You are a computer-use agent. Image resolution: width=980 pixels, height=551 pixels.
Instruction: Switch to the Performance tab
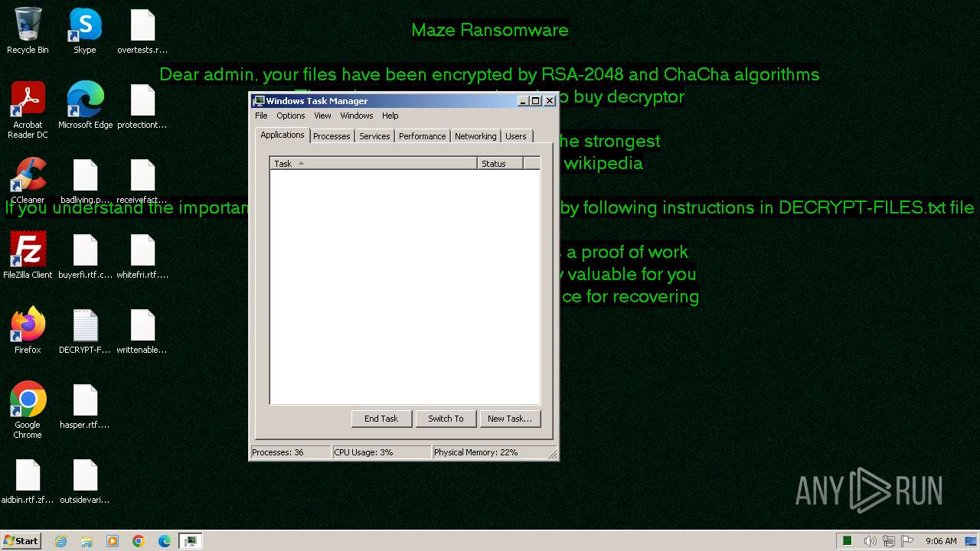pos(422,136)
